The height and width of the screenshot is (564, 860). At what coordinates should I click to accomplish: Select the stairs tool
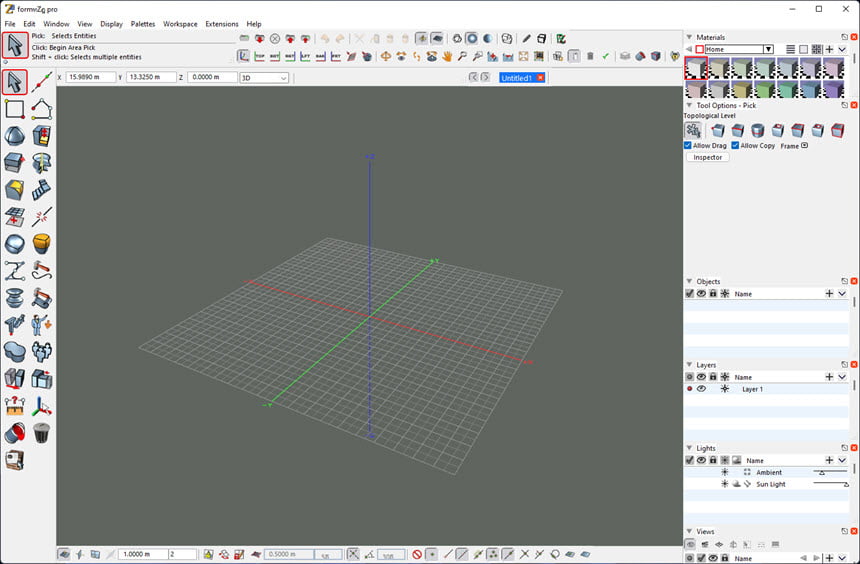42,190
